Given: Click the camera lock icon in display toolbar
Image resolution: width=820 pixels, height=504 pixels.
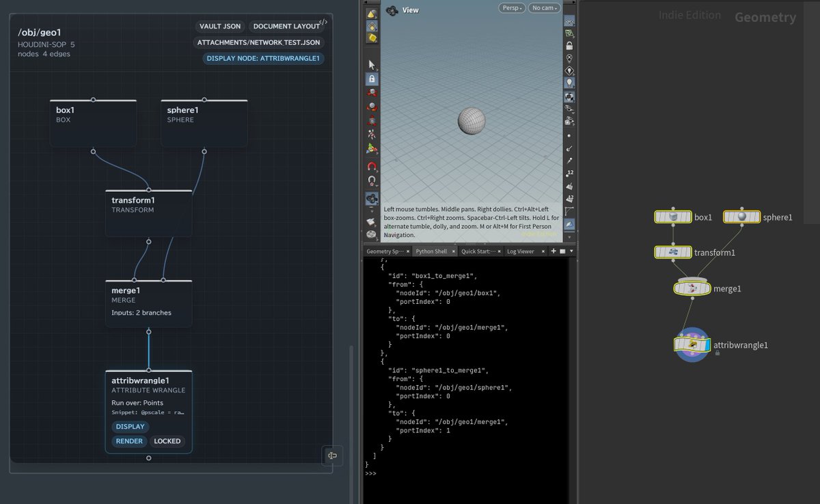Looking at the screenshot, I should [569, 45].
